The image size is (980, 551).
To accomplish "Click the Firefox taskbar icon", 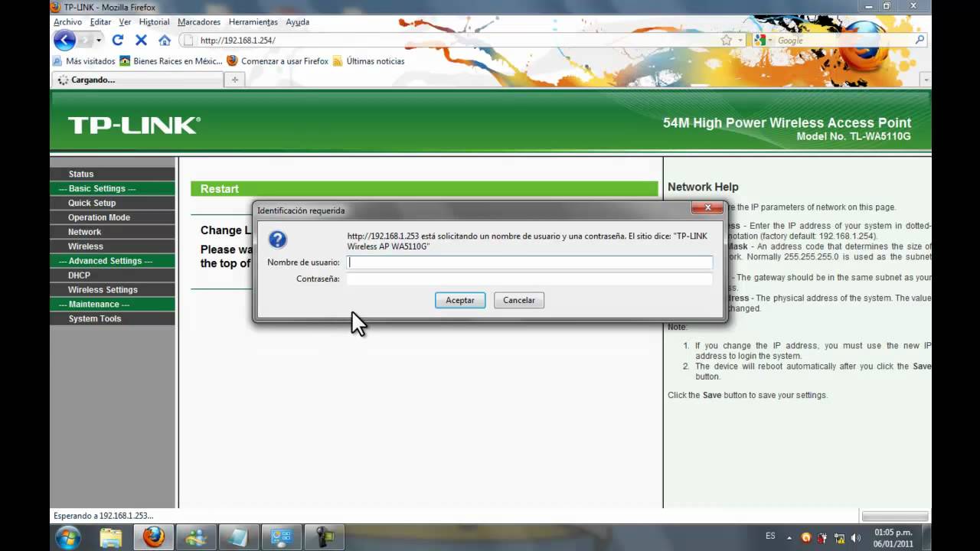I will tap(154, 537).
